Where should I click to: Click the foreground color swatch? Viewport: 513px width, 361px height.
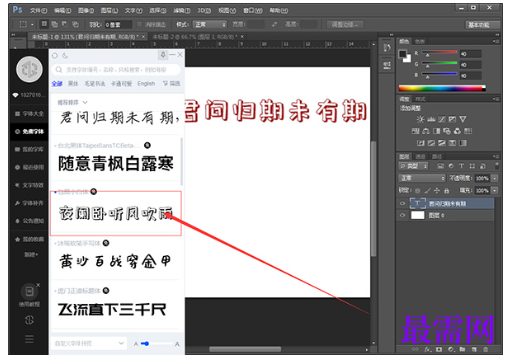(x=403, y=54)
